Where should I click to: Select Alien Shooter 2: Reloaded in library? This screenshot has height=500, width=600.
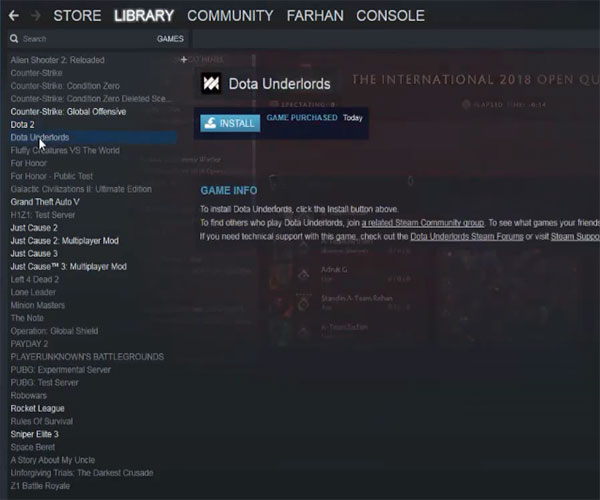tap(57, 60)
